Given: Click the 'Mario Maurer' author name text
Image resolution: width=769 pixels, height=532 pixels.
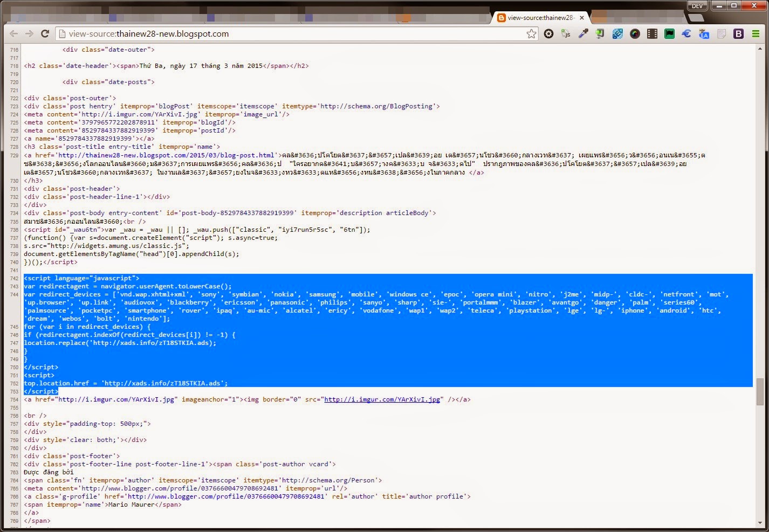Looking at the screenshot, I should (x=132, y=505).
